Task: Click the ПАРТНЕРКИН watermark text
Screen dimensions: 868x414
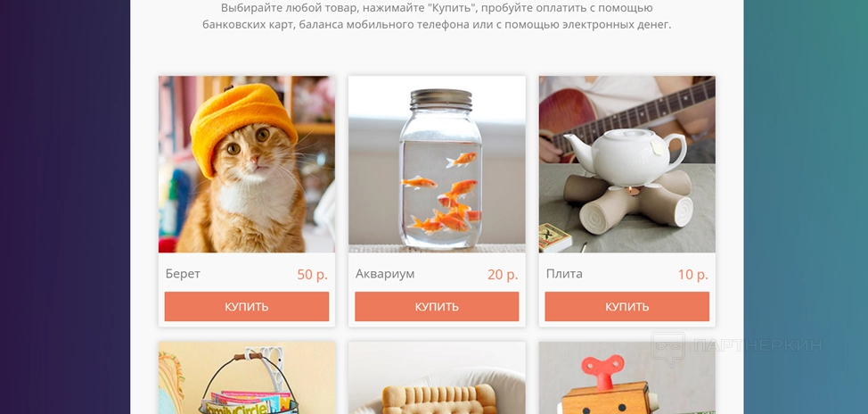Action: [757, 346]
